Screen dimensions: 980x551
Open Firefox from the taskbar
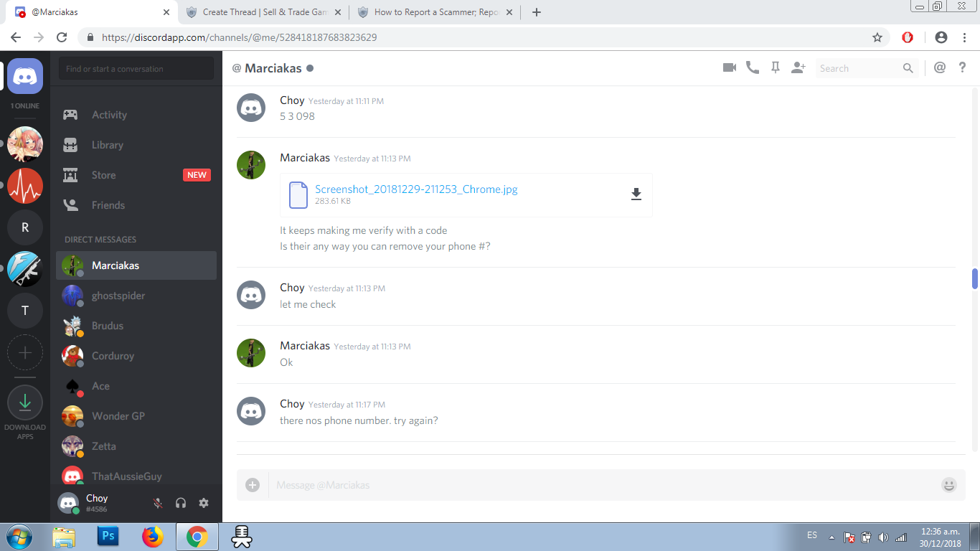pyautogui.click(x=153, y=536)
